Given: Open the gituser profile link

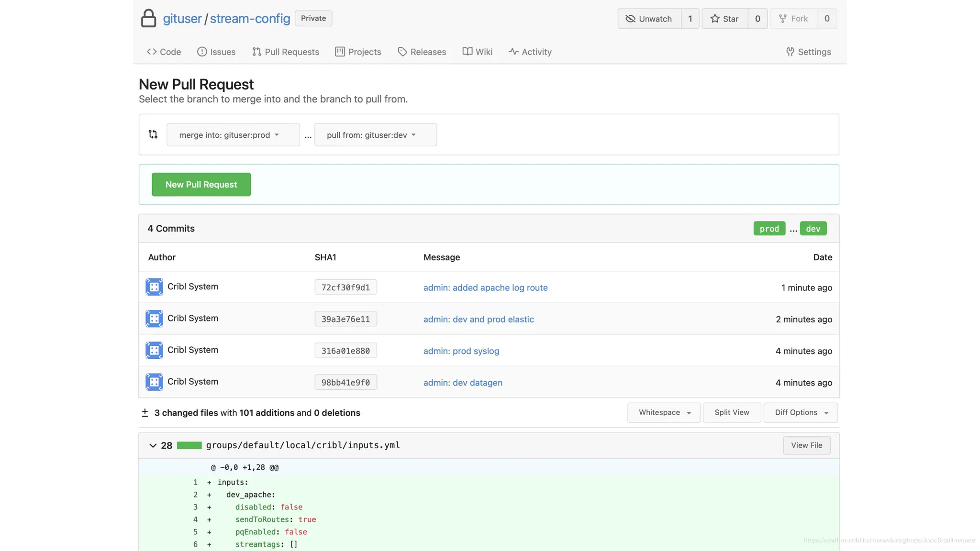Looking at the screenshot, I should click(182, 19).
